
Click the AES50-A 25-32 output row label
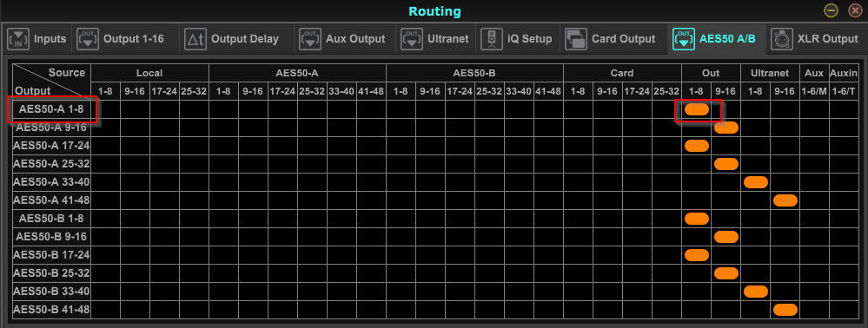click(x=51, y=164)
